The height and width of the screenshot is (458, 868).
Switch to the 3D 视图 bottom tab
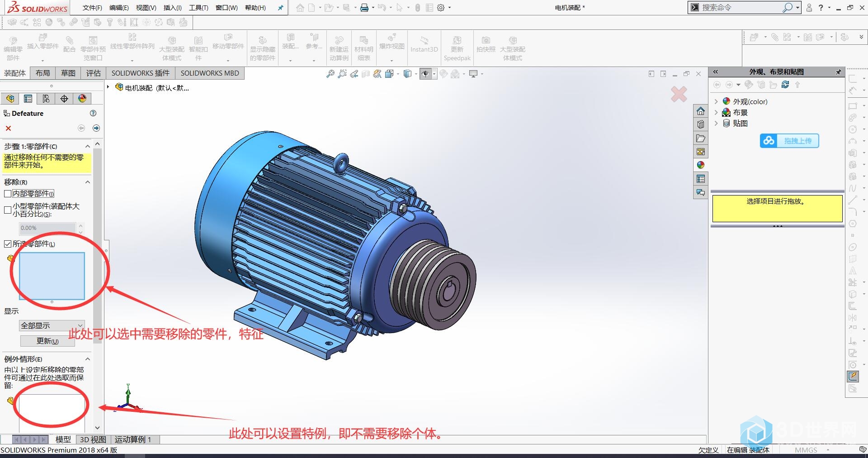coord(93,439)
